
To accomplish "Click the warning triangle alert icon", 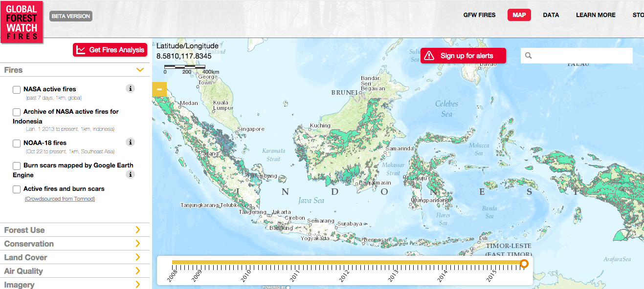I will coord(429,55).
